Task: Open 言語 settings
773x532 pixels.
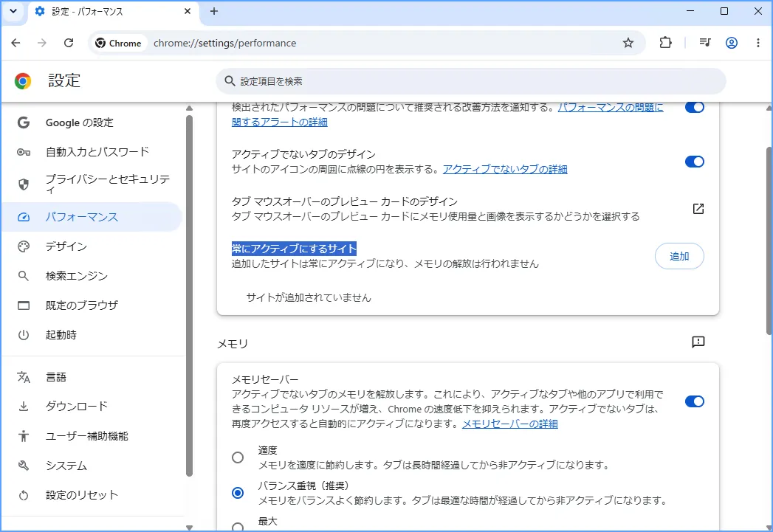Action: [92, 377]
